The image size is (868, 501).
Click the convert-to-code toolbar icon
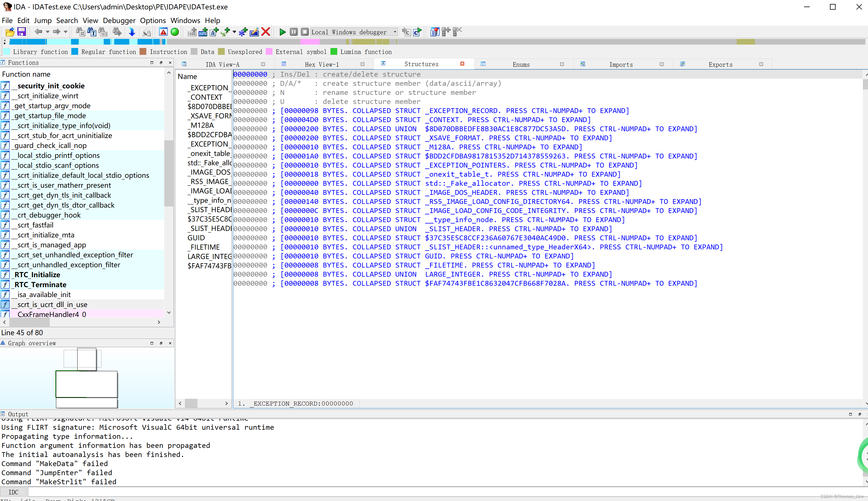tap(192, 32)
